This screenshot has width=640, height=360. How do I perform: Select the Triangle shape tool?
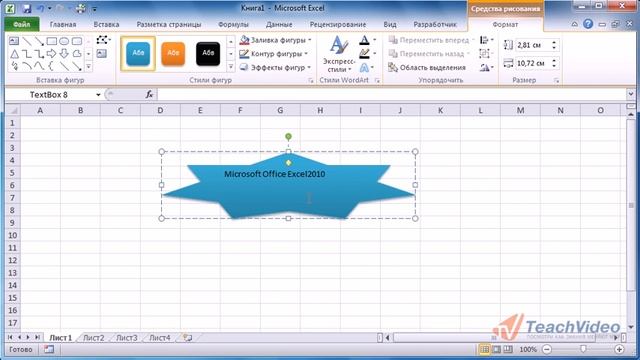[14, 53]
